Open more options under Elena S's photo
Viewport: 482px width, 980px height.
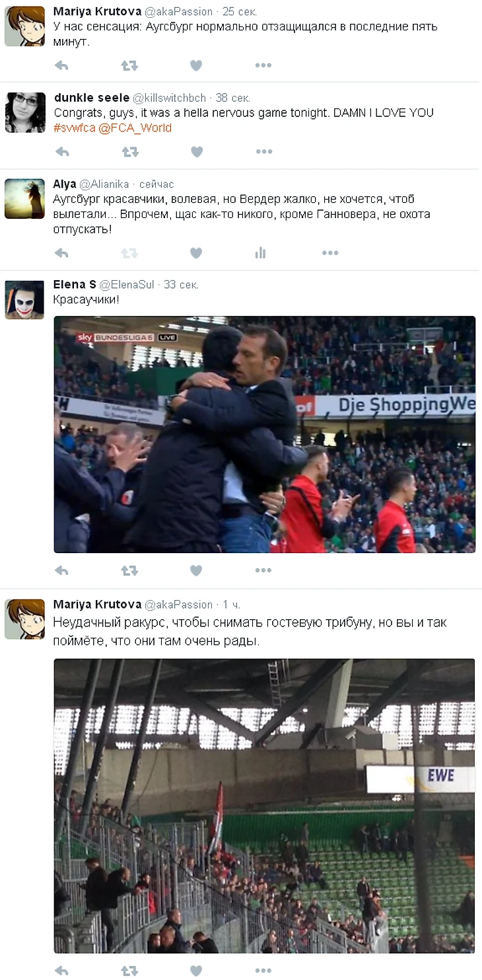point(263,570)
